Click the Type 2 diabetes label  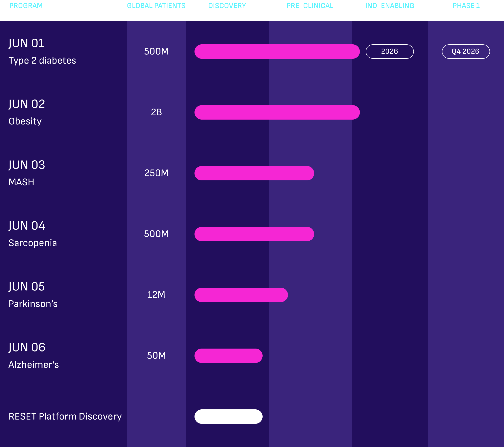tap(42, 61)
